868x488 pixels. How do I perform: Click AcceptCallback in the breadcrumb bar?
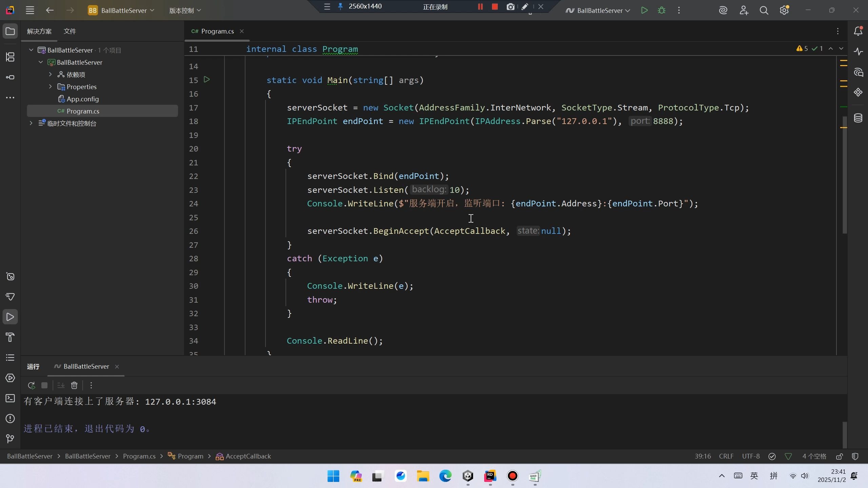[x=248, y=456]
